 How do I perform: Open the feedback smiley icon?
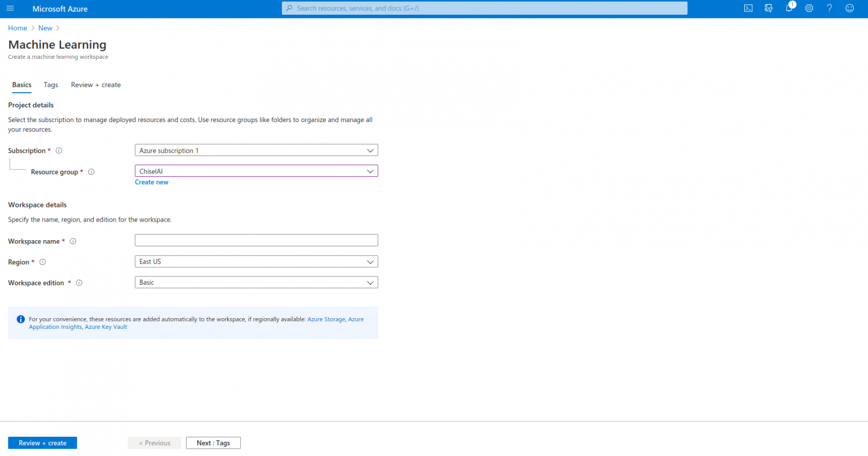pos(849,8)
